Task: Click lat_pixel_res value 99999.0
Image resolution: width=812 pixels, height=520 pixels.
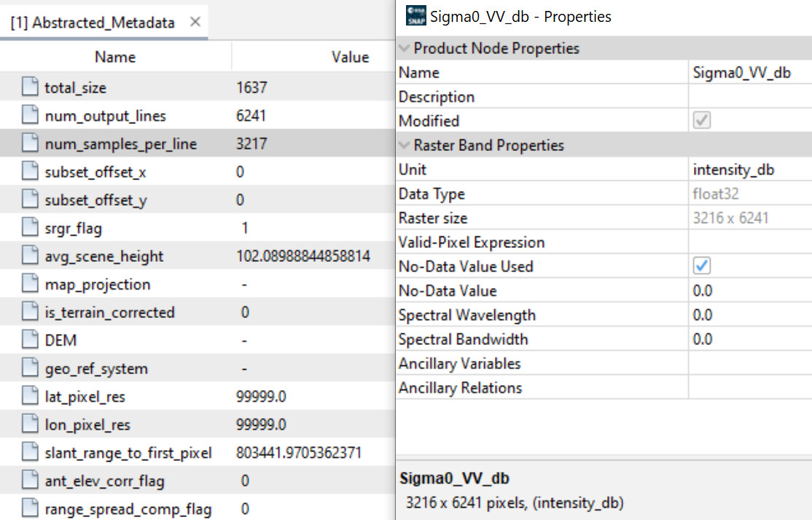Action: point(261,396)
